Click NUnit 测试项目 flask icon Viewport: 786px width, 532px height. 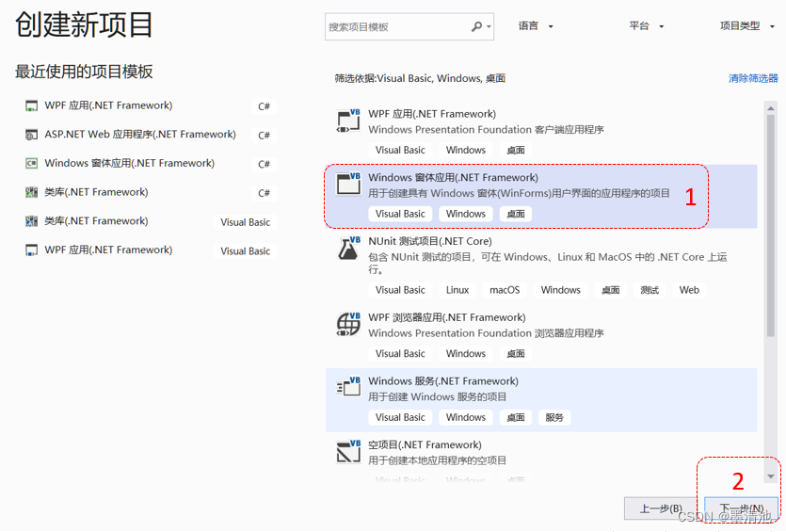348,249
